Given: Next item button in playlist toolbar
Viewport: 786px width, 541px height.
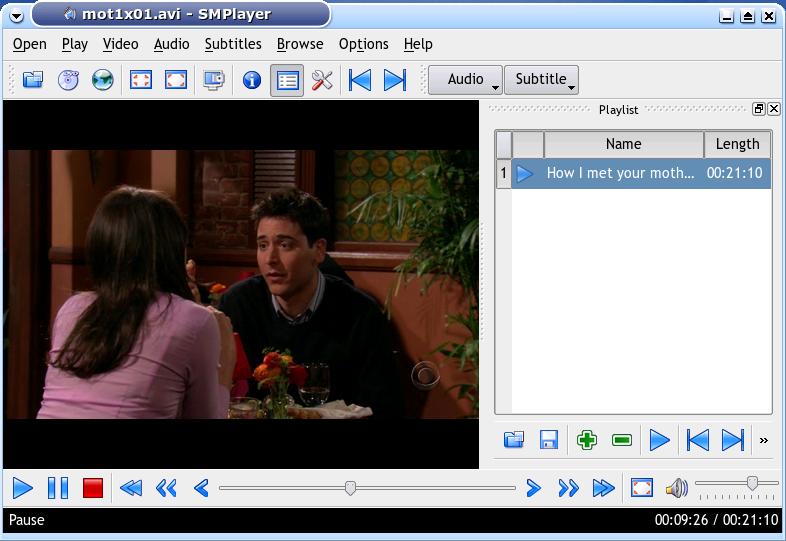Looking at the screenshot, I should 733,440.
